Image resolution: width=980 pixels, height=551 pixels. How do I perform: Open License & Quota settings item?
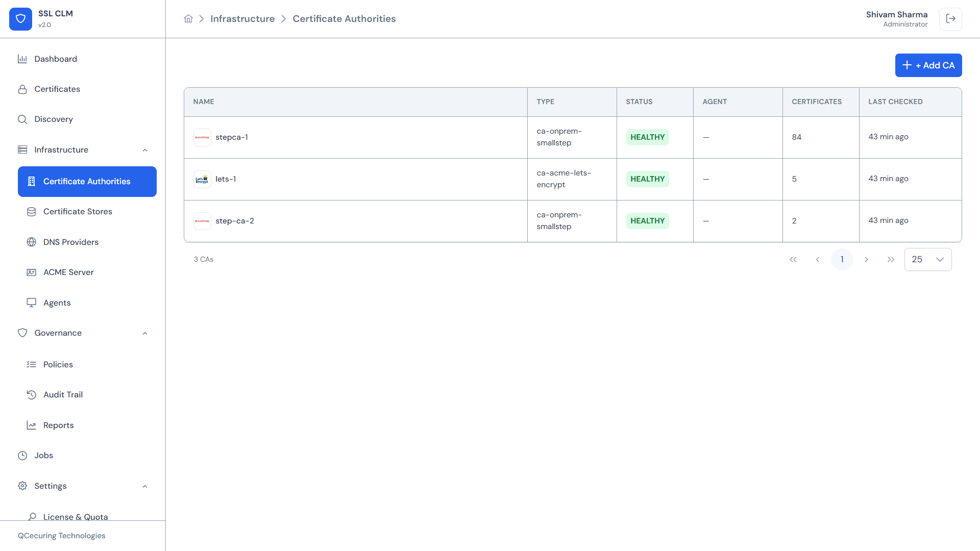(x=76, y=516)
